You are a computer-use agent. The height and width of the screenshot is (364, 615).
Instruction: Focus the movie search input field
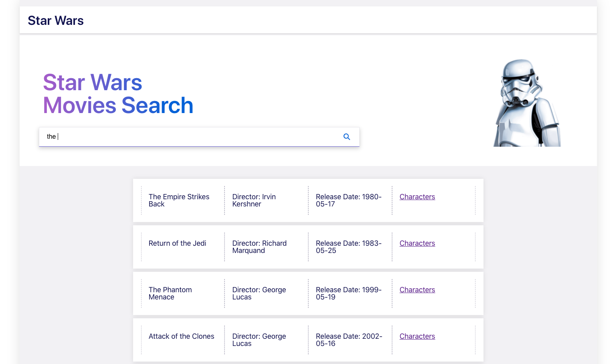(199, 137)
